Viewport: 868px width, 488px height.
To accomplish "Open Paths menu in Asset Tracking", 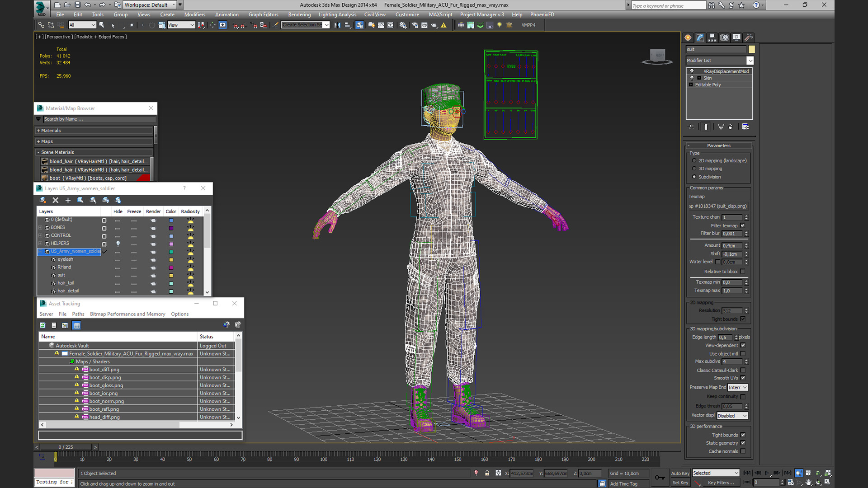I will click(78, 314).
